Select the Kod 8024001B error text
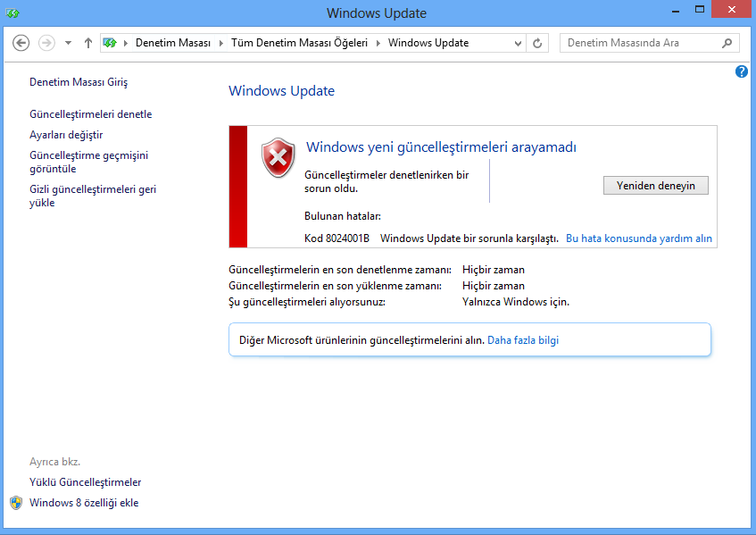Screen dimensions: 756x535 coord(336,238)
